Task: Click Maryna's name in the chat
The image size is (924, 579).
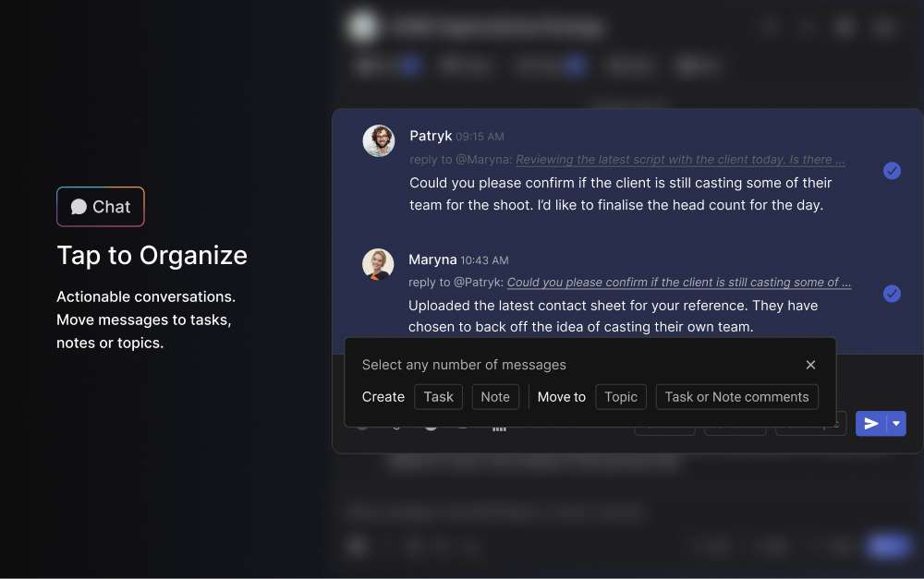Action: pyautogui.click(x=432, y=259)
